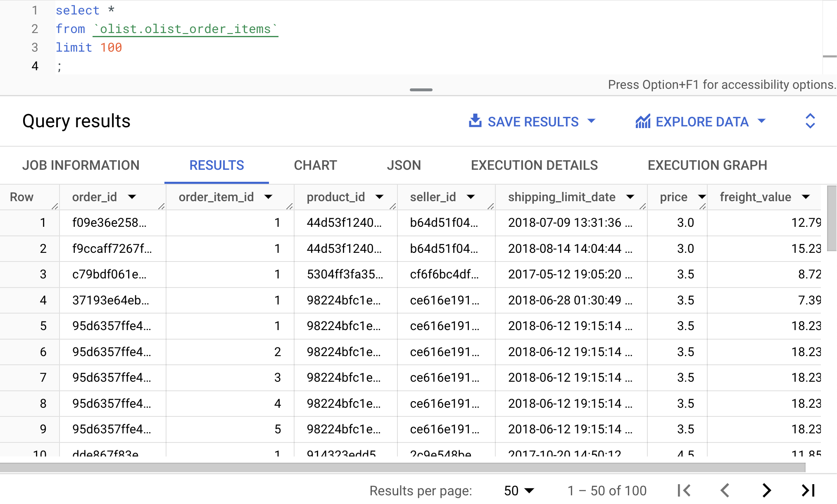
Task: Open Save Results dropdown arrow
Action: pyautogui.click(x=592, y=121)
